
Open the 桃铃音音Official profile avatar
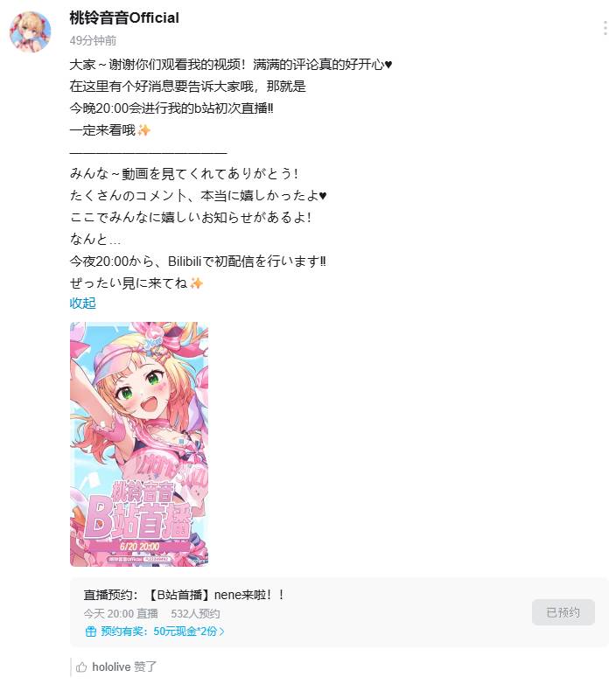click(30, 31)
